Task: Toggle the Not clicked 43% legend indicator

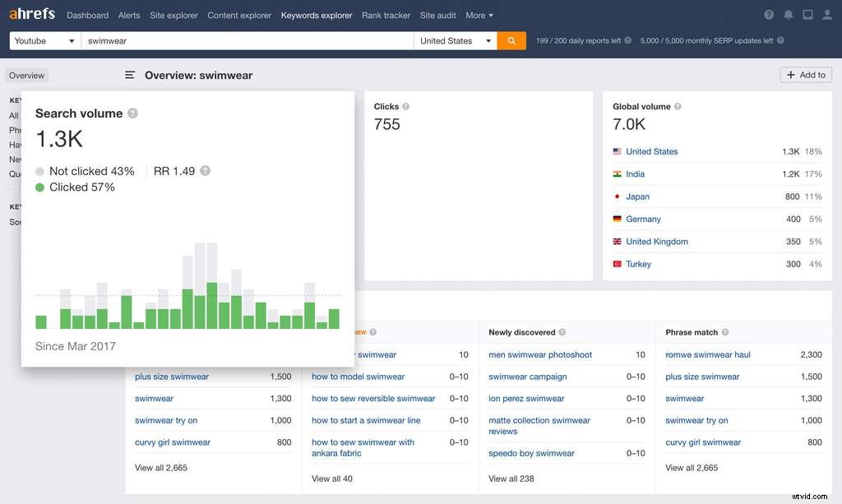Action: click(x=39, y=171)
